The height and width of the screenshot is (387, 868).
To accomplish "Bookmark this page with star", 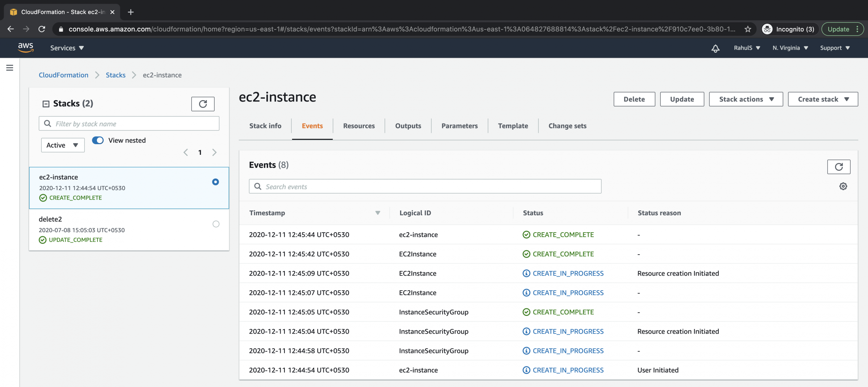I will pyautogui.click(x=748, y=29).
